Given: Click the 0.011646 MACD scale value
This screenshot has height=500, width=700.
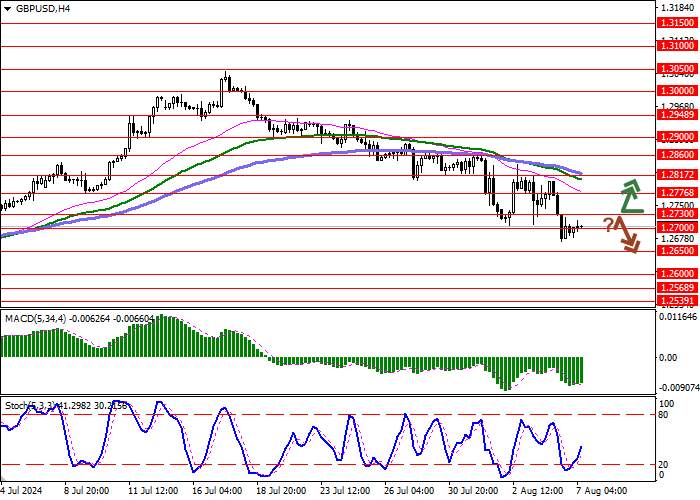Looking at the screenshot, I should point(678,317).
